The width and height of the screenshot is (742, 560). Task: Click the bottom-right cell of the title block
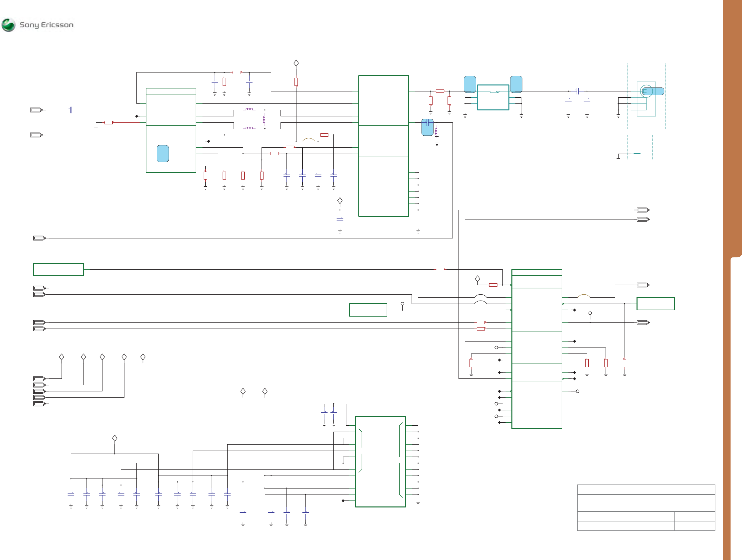(x=694, y=526)
